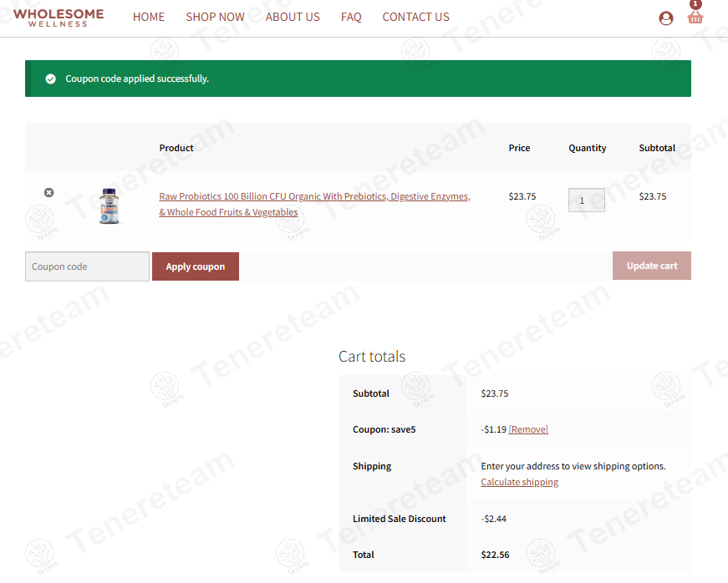The height and width of the screenshot is (583, 728).
Task: Open the shopping basket icon
Action: pyautogui.click(x=695, y=18)
